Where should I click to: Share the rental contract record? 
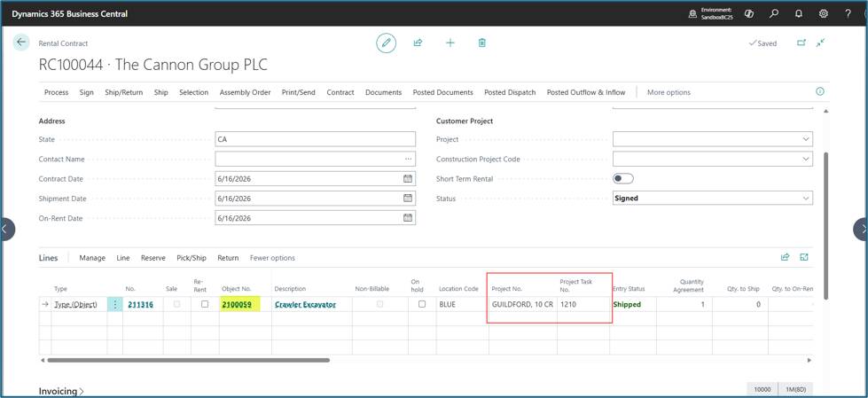coord(418,43)
